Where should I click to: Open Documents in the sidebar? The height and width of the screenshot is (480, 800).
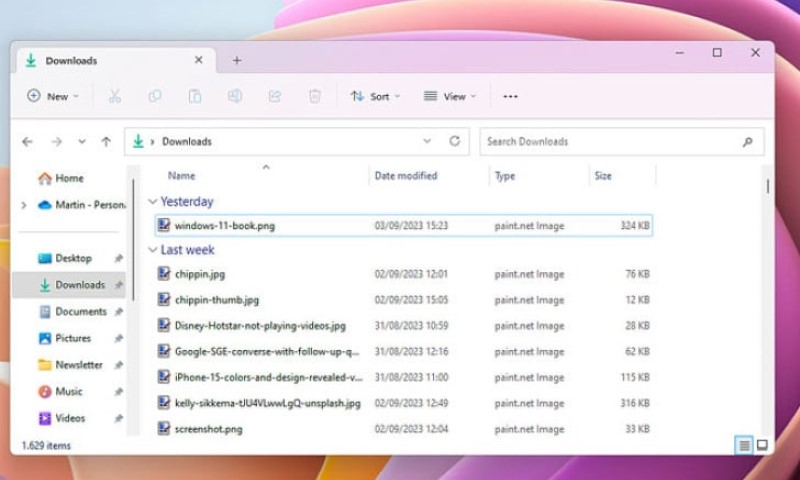[x=72, y=311]
